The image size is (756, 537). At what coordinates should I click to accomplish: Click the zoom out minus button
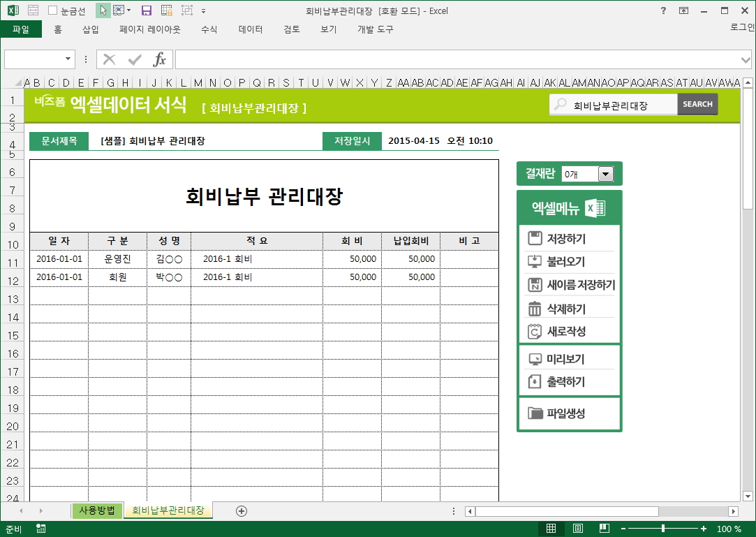623,529
